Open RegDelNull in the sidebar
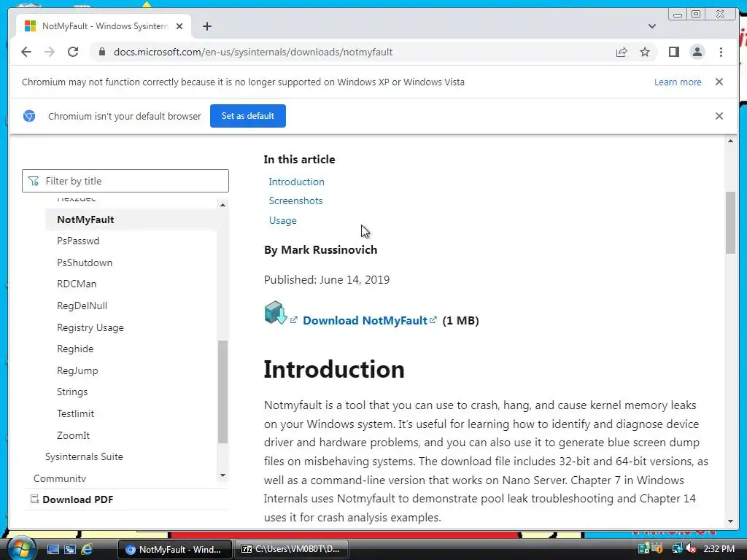Screen dimensions: 747x560 82,306
